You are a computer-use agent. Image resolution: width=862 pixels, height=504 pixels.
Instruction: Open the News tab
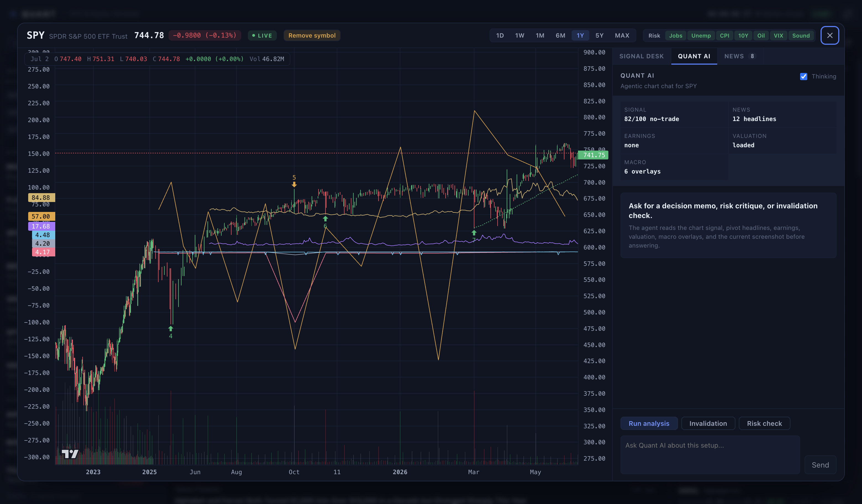(740, 56)
